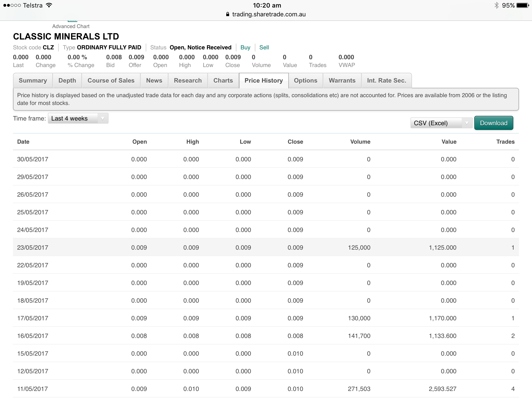Click the Bid price 0.008

point(114,57)
